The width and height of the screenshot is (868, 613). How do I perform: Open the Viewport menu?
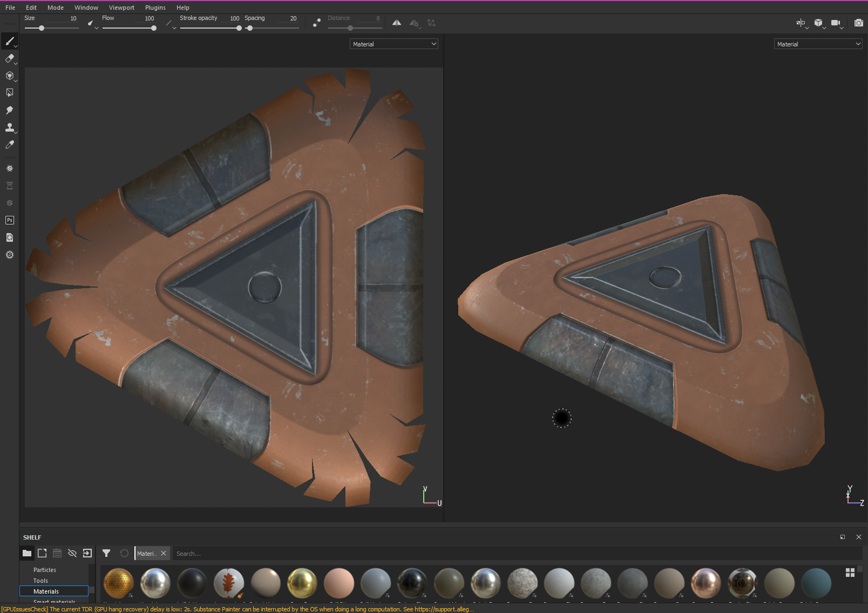[121, 8]
